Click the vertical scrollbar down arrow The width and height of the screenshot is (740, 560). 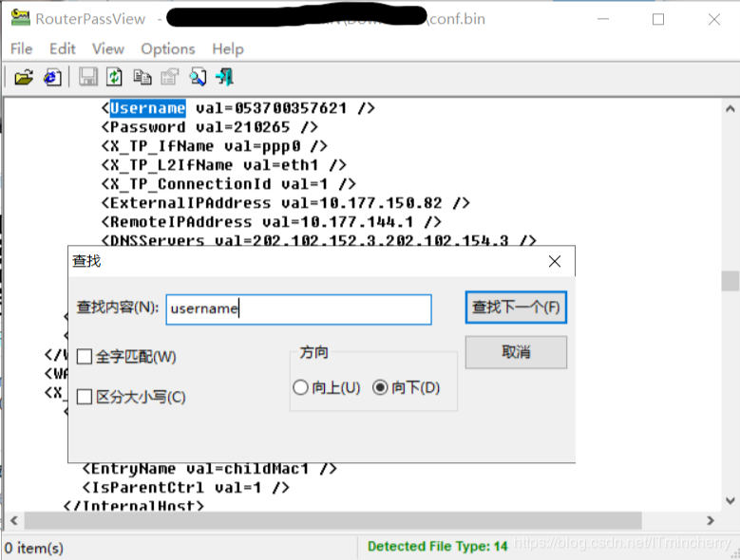[731, 500]
